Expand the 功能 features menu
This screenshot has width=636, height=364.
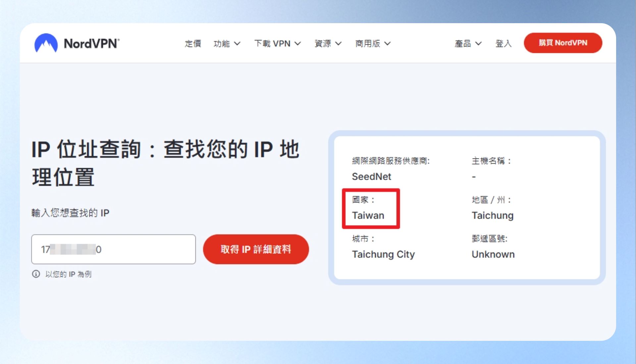tap(227, 43)
